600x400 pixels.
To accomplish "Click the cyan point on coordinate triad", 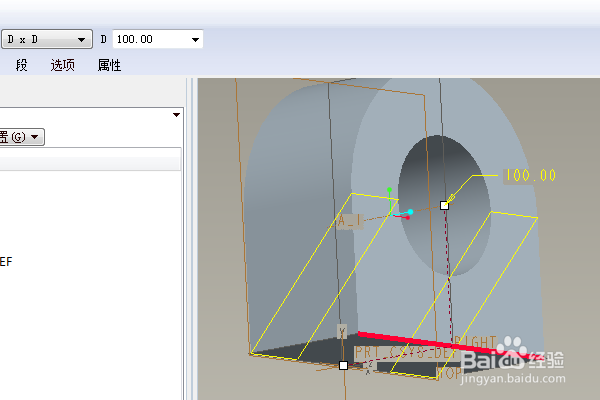I will 411,212.
